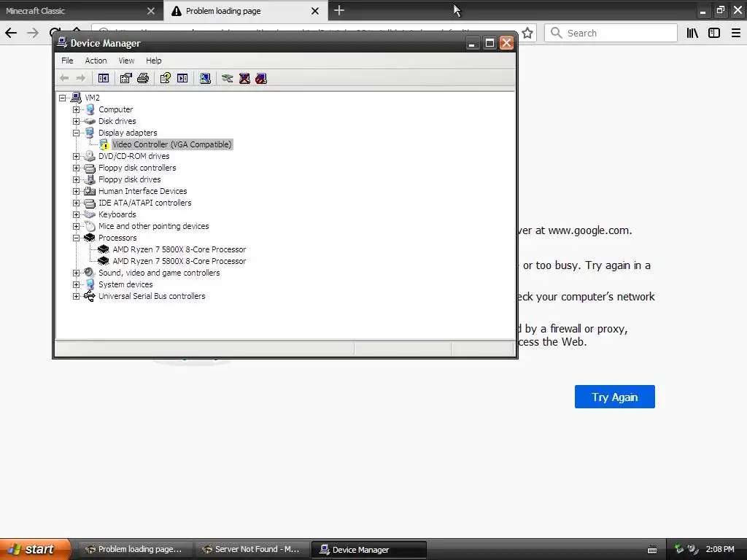
Task: Switch to Server Not Found taskbar item
Action: pos(251,549)
